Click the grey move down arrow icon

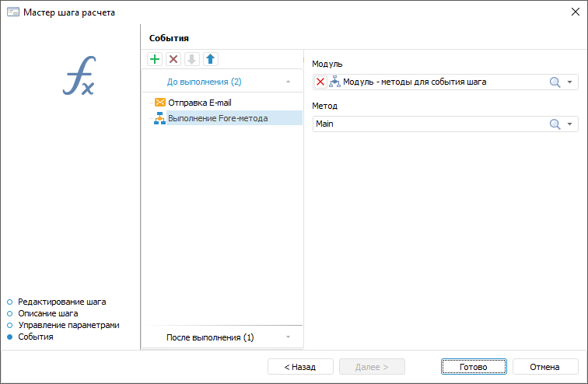(191, 59)
